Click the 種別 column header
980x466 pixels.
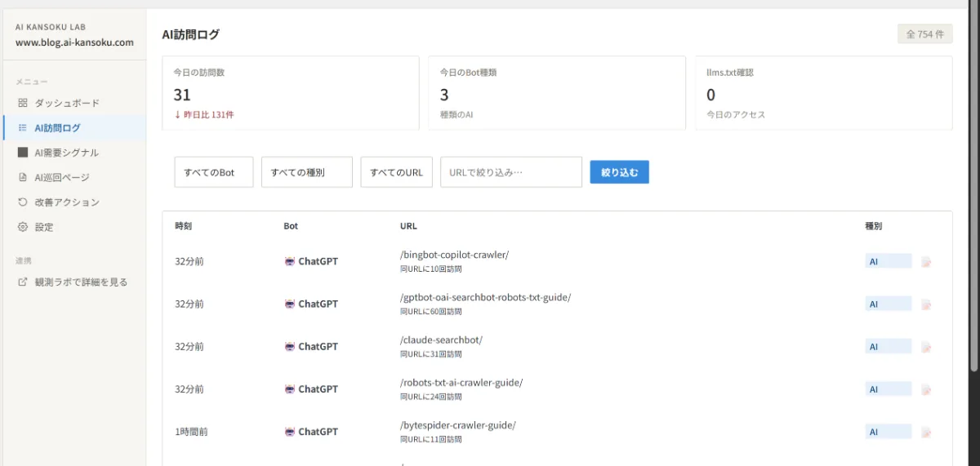[x=873, y=225]
